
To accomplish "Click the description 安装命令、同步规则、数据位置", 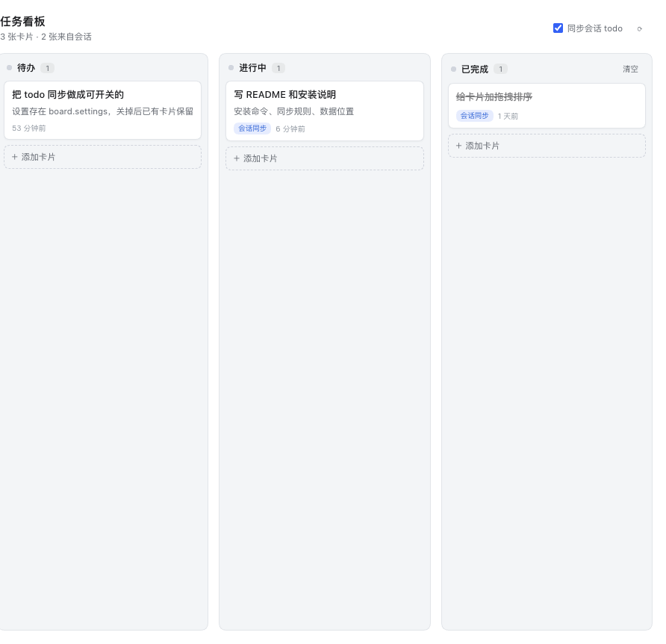I will click(293, 111).
